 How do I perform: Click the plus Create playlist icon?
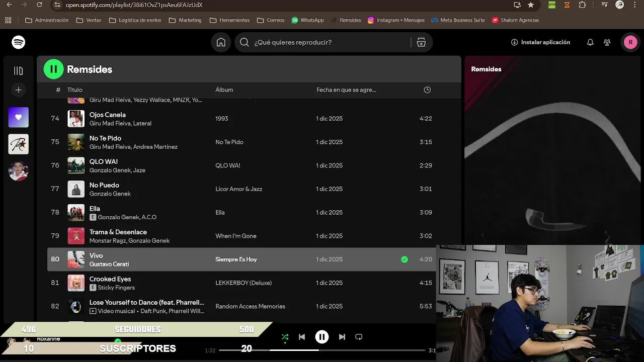coord(18,90)
